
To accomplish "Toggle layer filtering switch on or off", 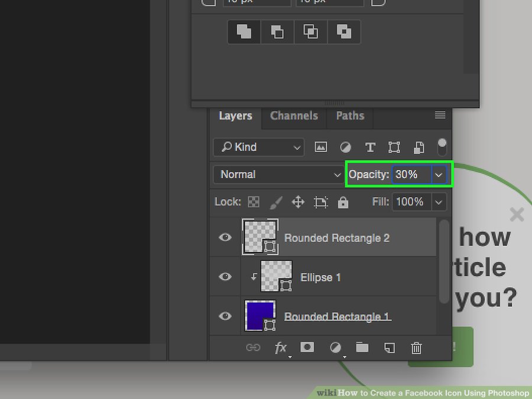I will [x=442, y=147].
